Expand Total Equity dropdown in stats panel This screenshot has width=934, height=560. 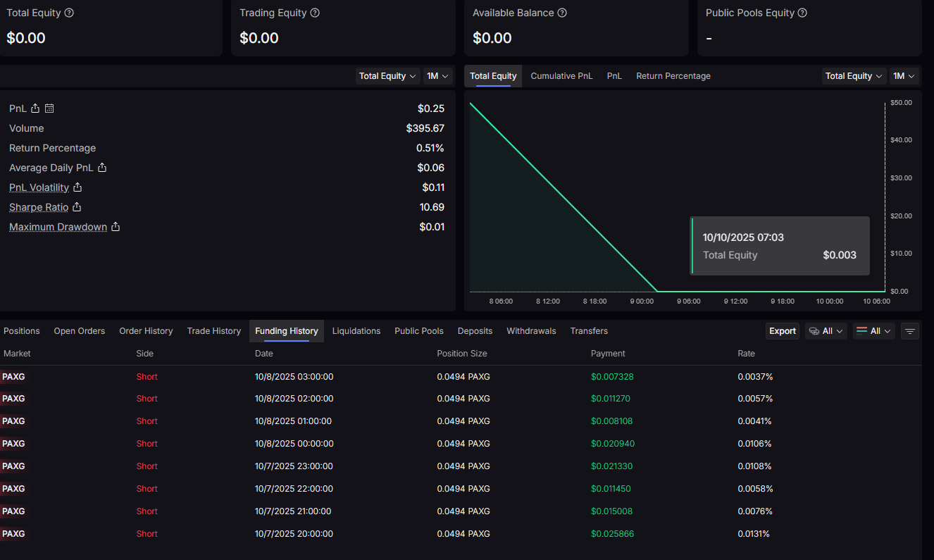click(x=387, y=76)
